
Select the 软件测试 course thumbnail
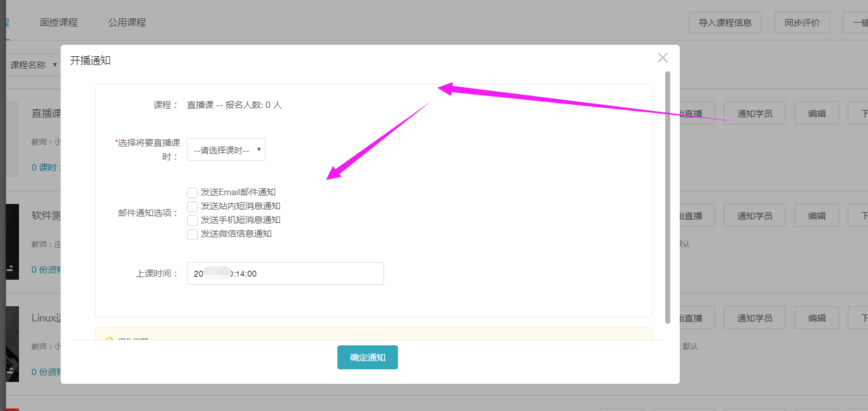tap(13, 241)
